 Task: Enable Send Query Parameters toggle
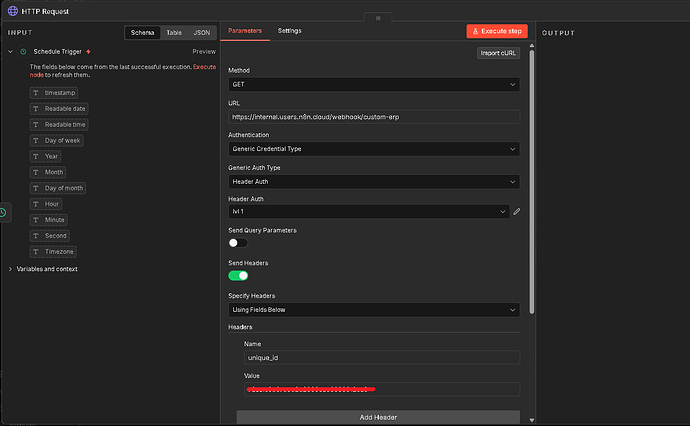[238, 243]
